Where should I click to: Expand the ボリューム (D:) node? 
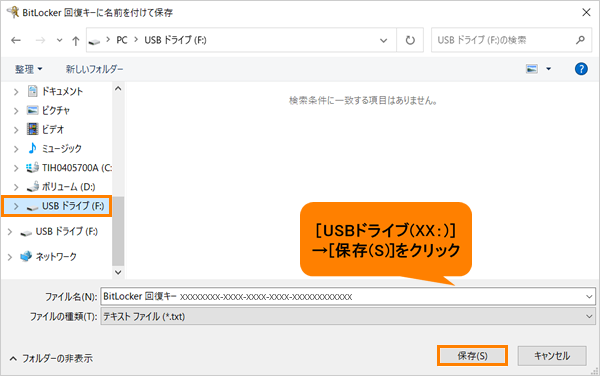click(x=16, y=187)
